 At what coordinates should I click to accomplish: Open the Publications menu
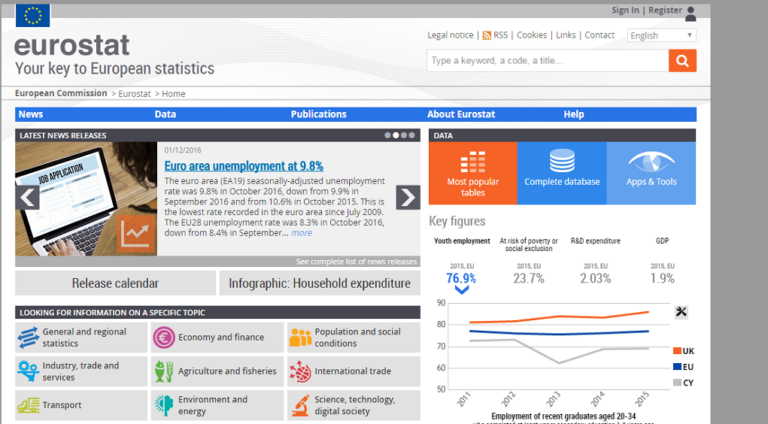point(318,115)
